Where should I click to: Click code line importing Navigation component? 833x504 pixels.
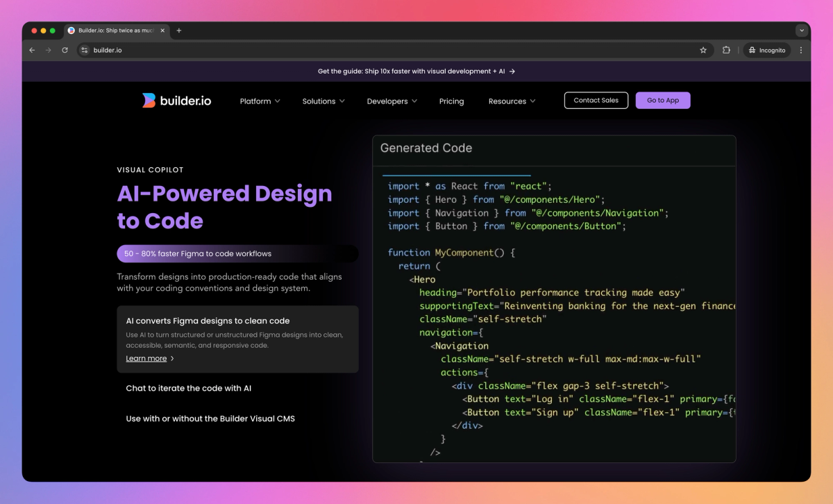coord(528,213)
